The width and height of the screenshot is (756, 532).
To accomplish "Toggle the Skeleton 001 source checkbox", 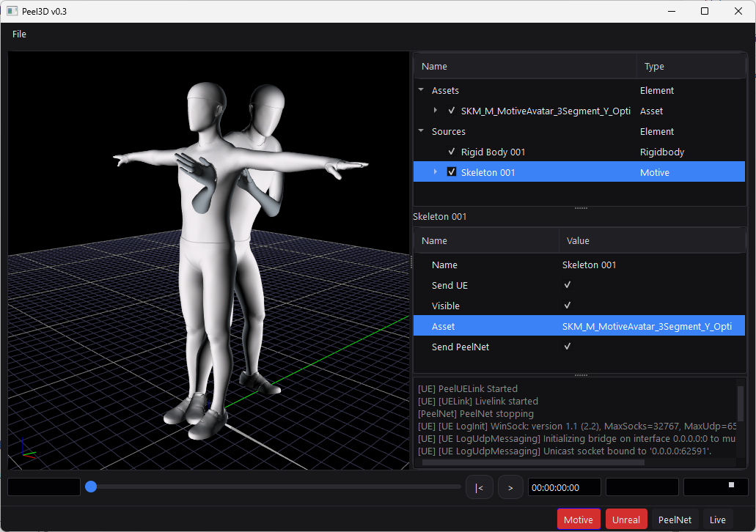I will point(452,172).
